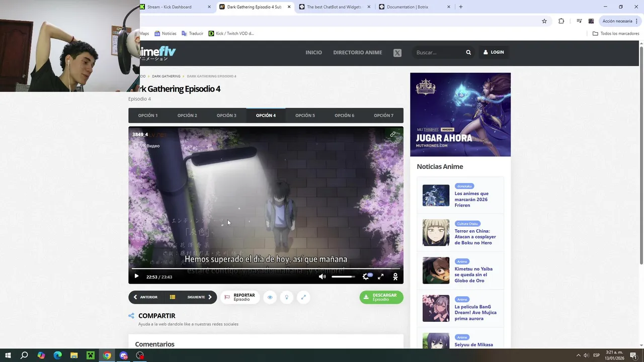Open the media controls icon in Chrome

coord(579,21)
